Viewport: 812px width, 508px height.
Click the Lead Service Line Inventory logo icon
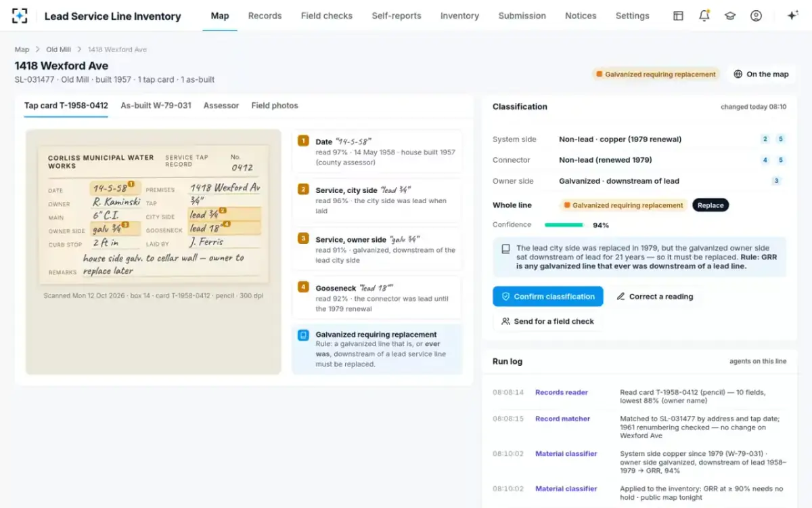pyautogui.click(x=20, y=16)
